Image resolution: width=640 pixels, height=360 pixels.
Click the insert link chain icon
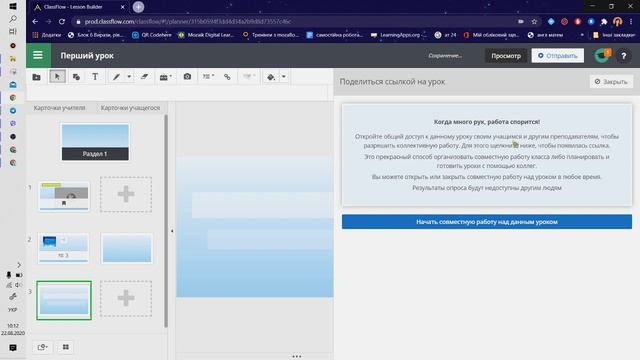(x=227, y=77)
